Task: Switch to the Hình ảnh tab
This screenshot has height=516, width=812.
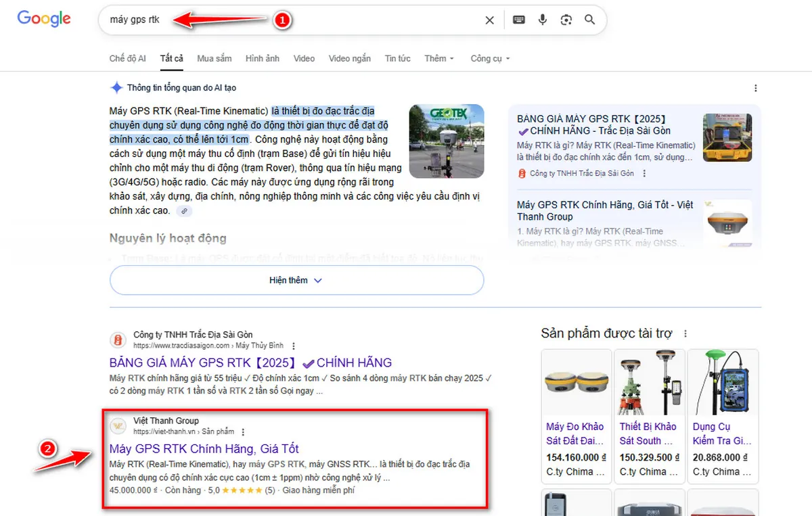Action: point(263,59)
